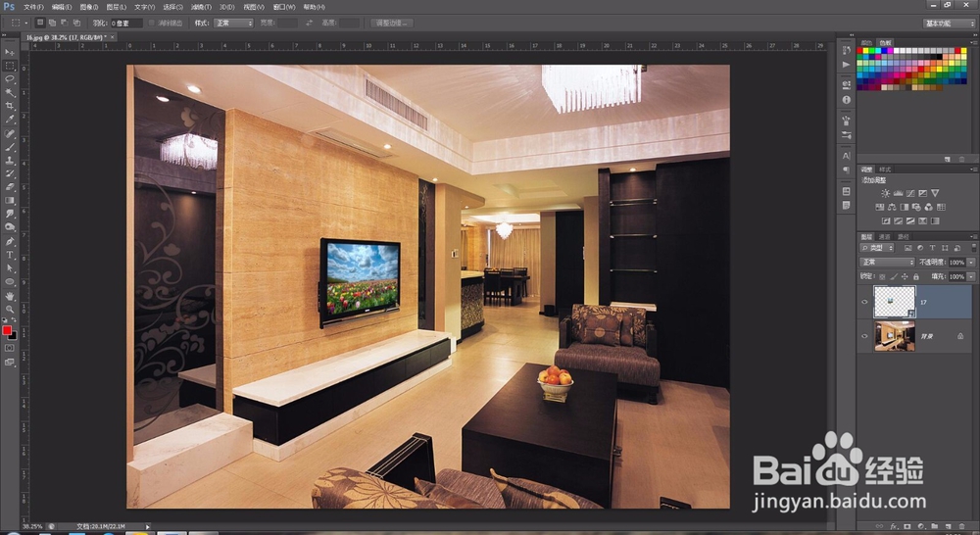Select the Spot Healing Brush tool
The height and width of the screenshot is (535, 980).
click(x=10, y=133)
